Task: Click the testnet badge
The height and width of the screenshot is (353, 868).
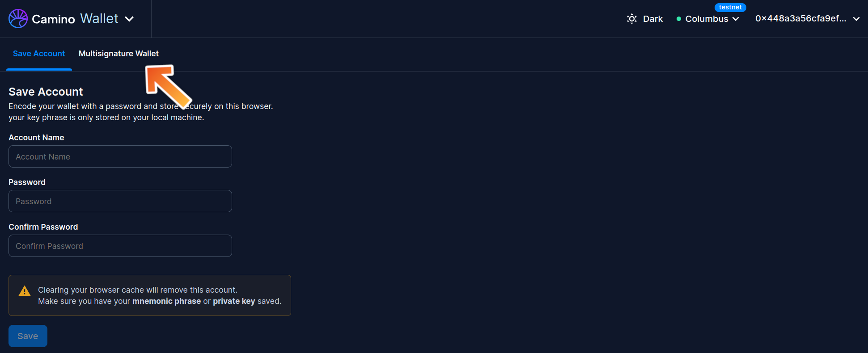Action: 730,7
